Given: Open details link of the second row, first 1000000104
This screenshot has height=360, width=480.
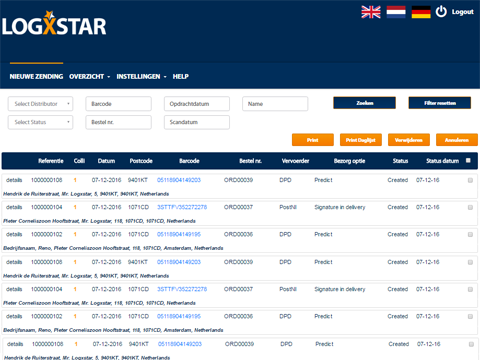Looking at the screenshot, I should [14, 207].
